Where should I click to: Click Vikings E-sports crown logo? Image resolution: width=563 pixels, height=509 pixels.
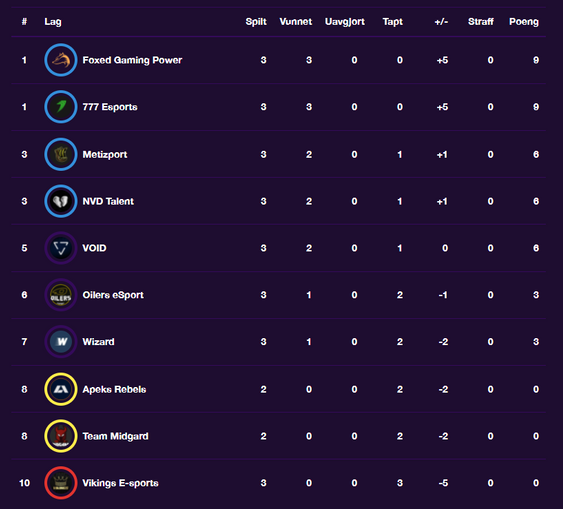[61, 483]
